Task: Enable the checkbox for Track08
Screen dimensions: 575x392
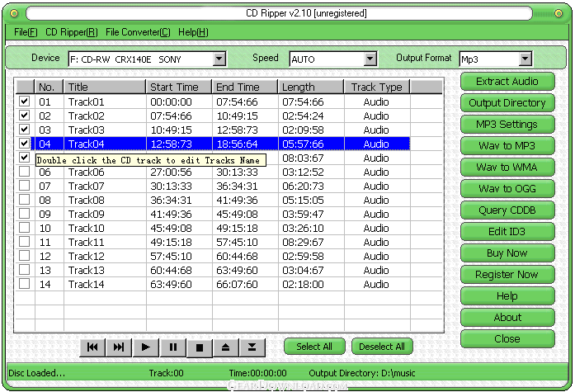Action: pyautogui.click(x=25, y=200)
